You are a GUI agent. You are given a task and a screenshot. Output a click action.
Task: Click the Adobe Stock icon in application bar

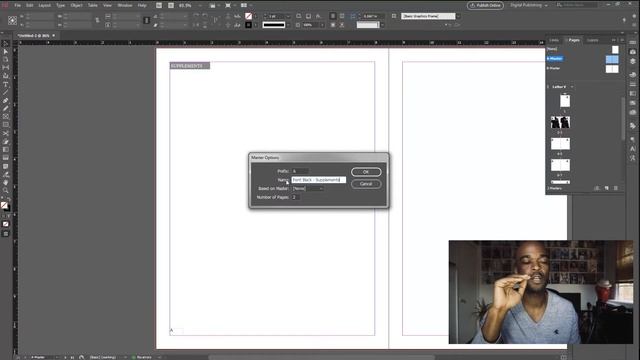(171, 5)
